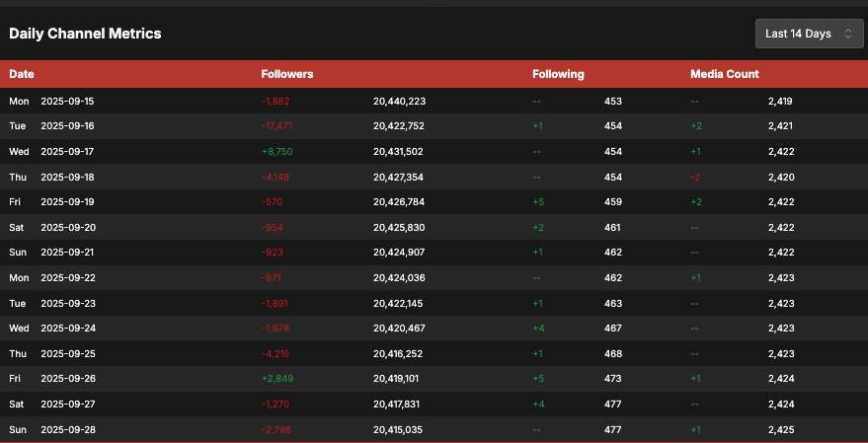Click the up-down chevron icon in the date range selector
This screenshot has height=443, width=868.
click(847, 34)
